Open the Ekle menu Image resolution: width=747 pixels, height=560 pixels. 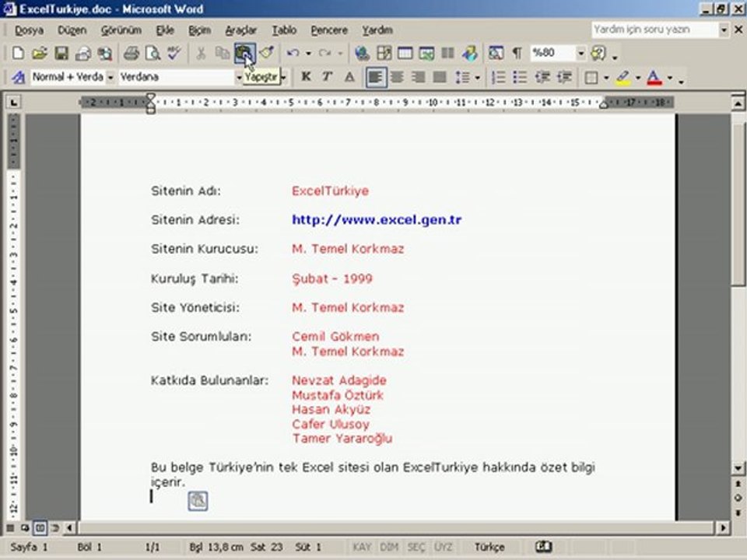tap(165, 30)
